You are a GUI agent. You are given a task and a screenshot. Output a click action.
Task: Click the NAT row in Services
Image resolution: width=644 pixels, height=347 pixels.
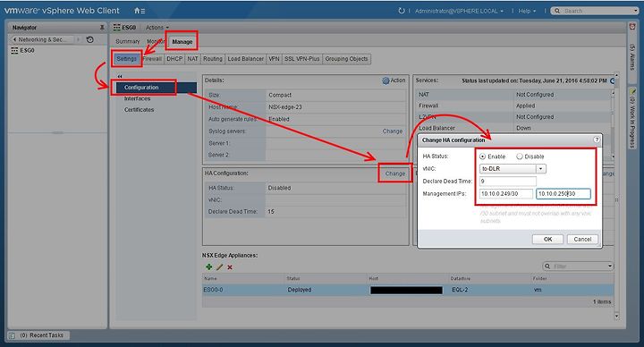click(513, 95)
